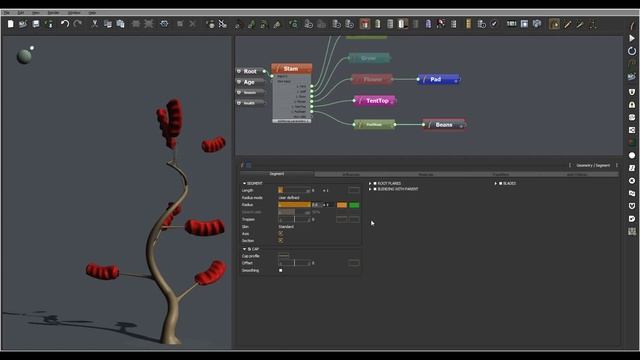Toggle the Section checkbox
Viewport: 640px width, 360px height.
280,240
